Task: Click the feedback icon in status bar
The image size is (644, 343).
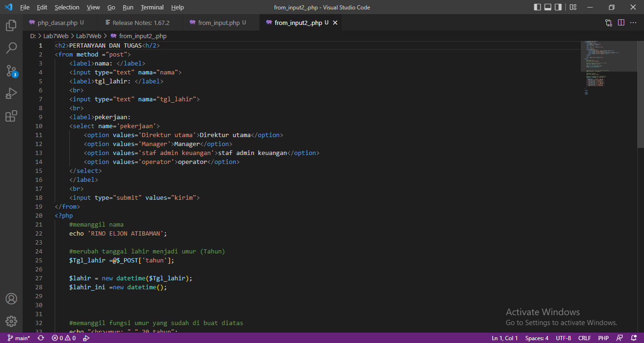Action: (619, 338)
